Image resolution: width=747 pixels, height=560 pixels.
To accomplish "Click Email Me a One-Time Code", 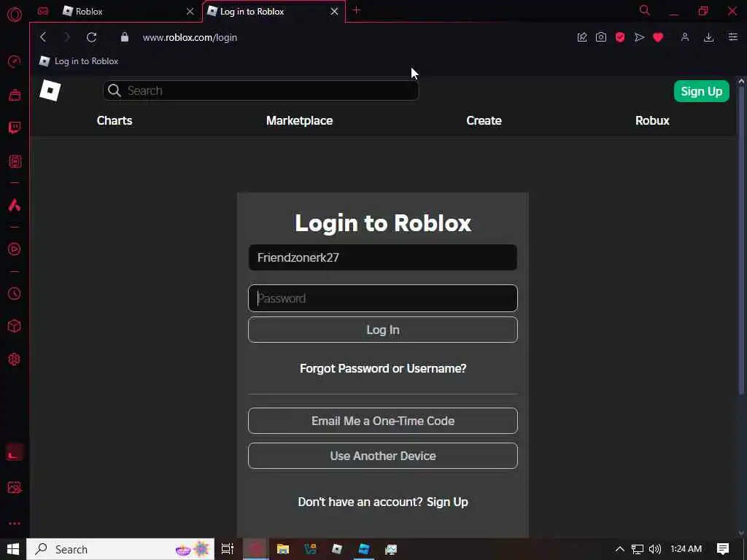I will 382,421.
